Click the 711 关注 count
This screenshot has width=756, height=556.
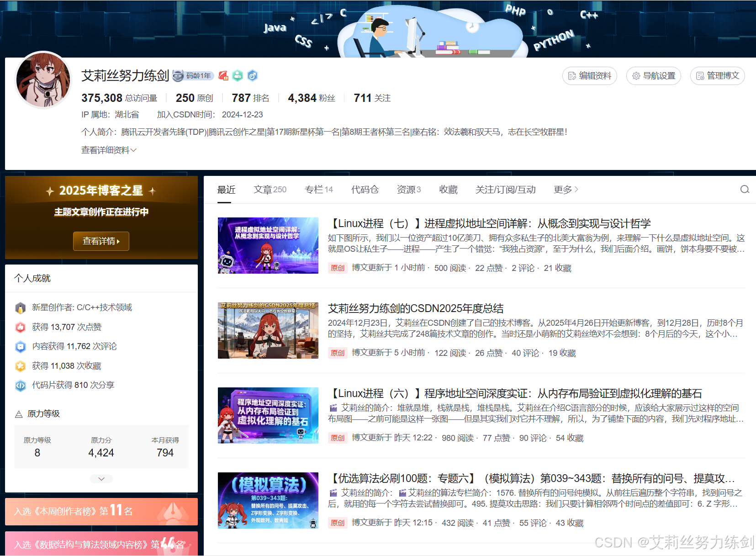tap(372, 98)
